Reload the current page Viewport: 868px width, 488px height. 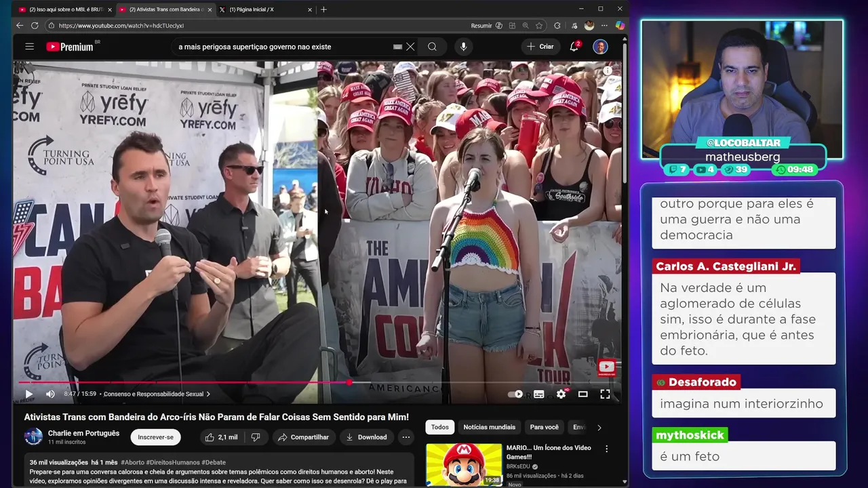(35, 26)
